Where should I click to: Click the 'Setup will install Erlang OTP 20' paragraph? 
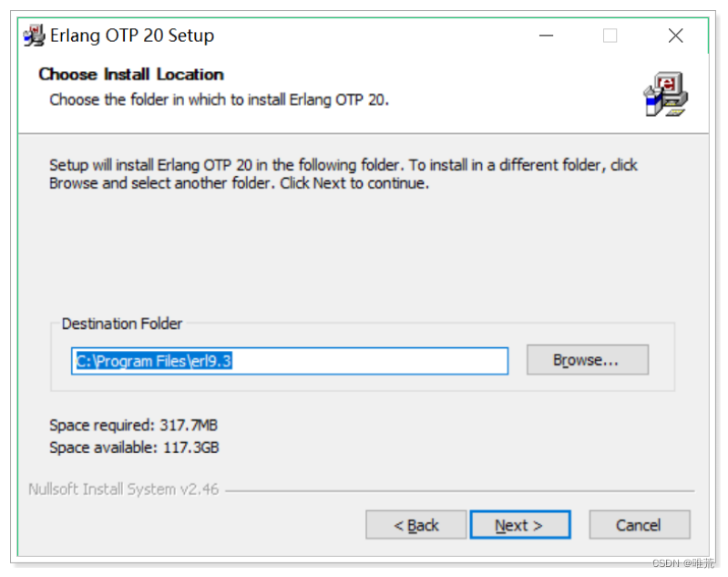tap(343, 174)
